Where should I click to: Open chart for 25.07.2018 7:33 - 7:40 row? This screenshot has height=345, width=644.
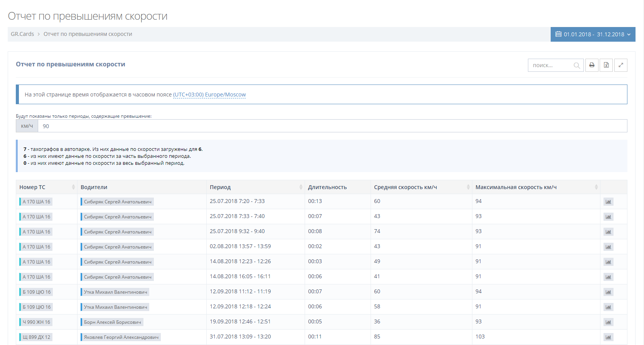609,217
